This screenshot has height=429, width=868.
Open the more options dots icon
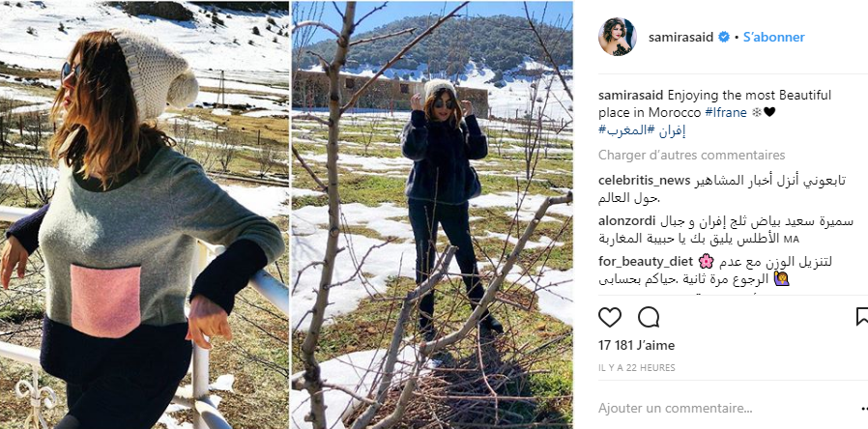click(865, 409)
